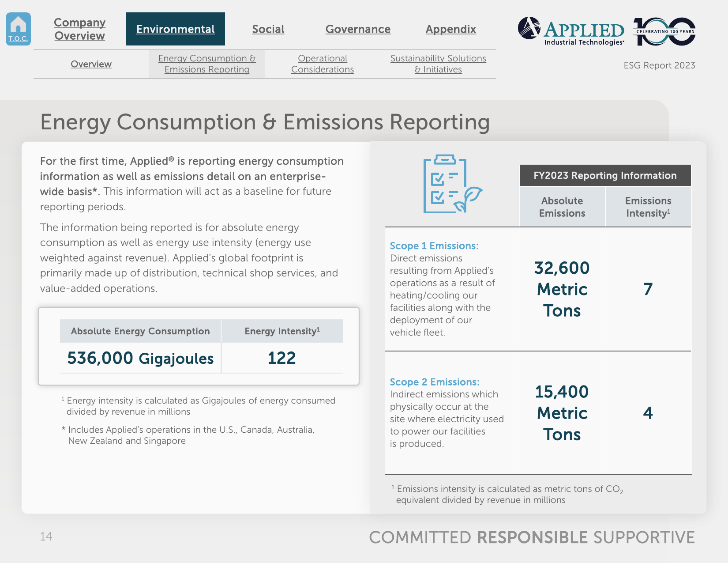Click the Scope 2 Emissions heading
Viewport: 728px width, 563px height.
[x=435, y=382]
